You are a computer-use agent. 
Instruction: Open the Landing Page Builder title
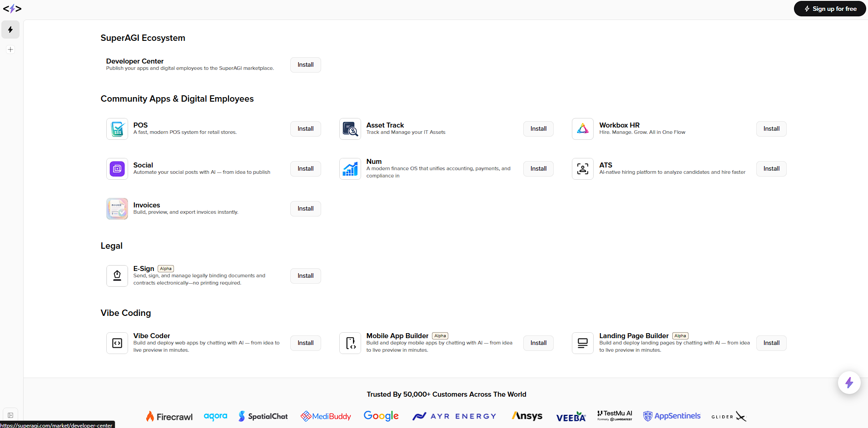pos(634,336)
